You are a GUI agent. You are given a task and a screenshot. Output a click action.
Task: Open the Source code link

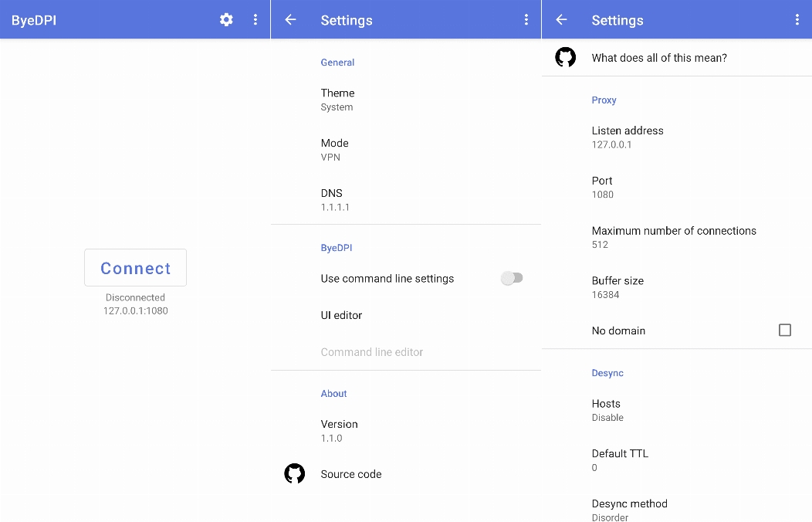click(x=406, y=474)
